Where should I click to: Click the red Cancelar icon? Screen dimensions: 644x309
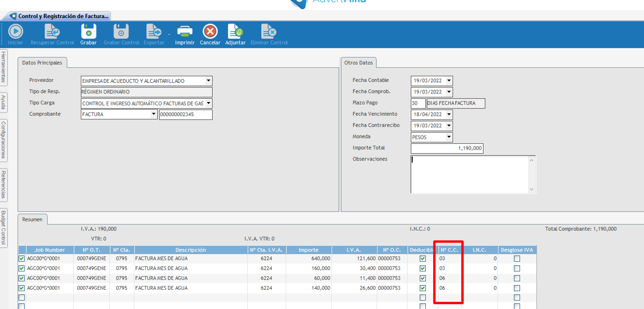(210, 31)
